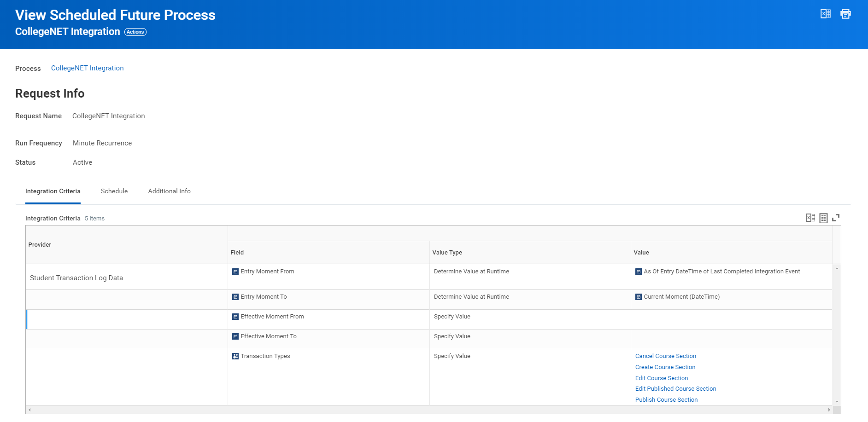Viewport: 868px width, 422px height.
Task: Switch to the Schedule tab
Action: tap(114, 191)
